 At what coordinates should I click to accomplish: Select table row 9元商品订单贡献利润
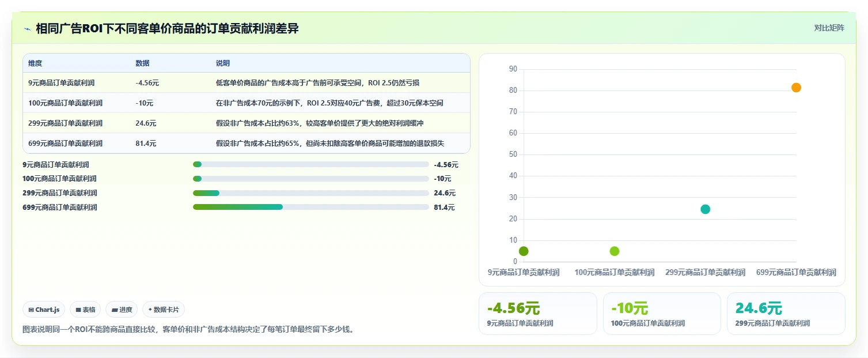(247, 83)
